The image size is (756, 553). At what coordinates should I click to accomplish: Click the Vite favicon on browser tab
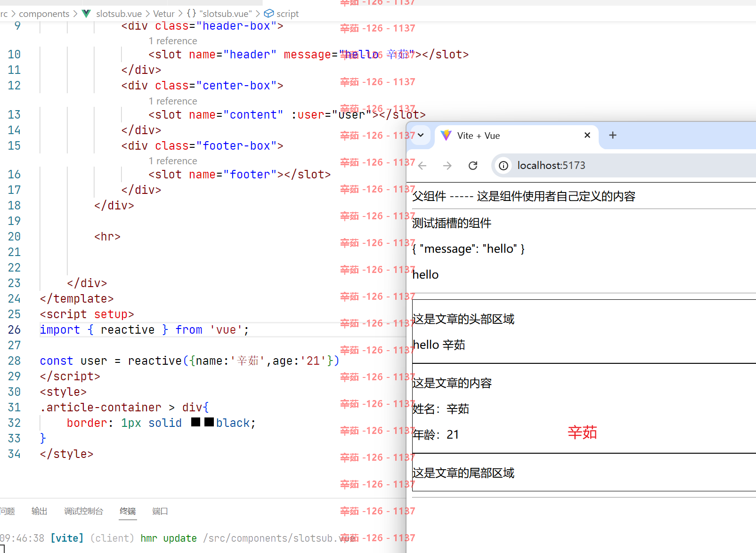(x=446, y=136)
